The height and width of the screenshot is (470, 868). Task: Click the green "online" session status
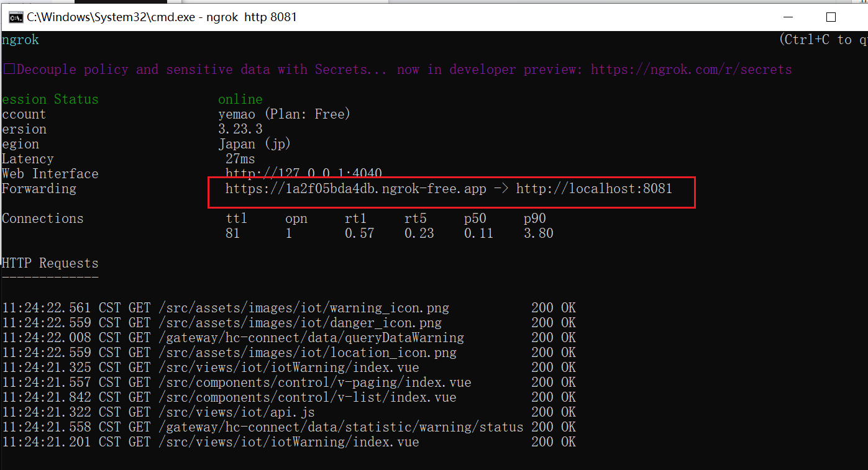pyautogui.click(x=240, y=99)
